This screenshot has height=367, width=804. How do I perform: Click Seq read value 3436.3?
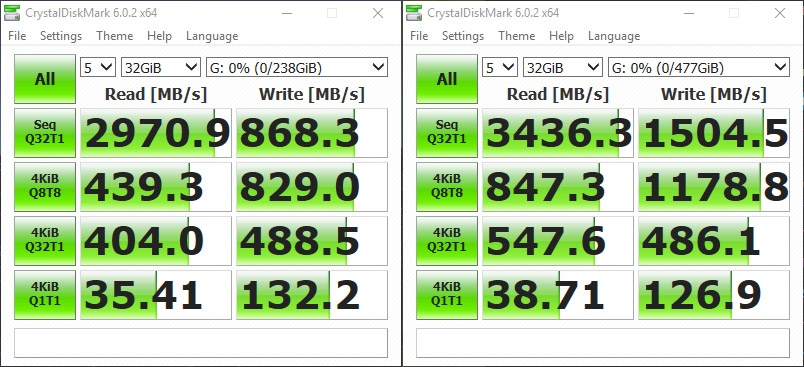pyautogui.click(x=558, y=133)
